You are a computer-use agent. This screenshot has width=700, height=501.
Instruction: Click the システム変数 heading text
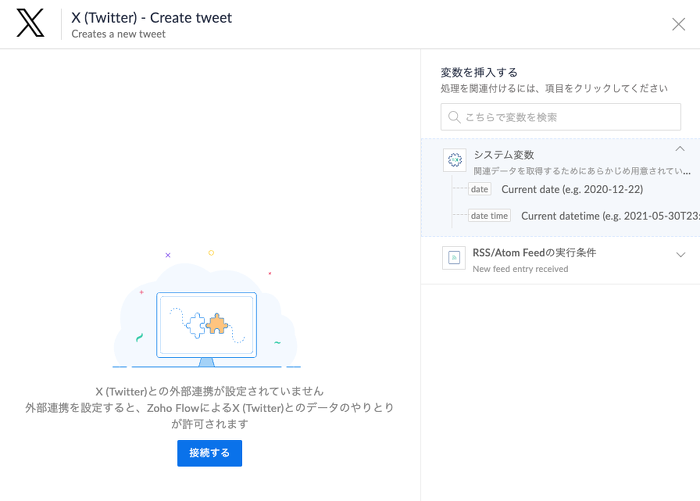point(504,154)
